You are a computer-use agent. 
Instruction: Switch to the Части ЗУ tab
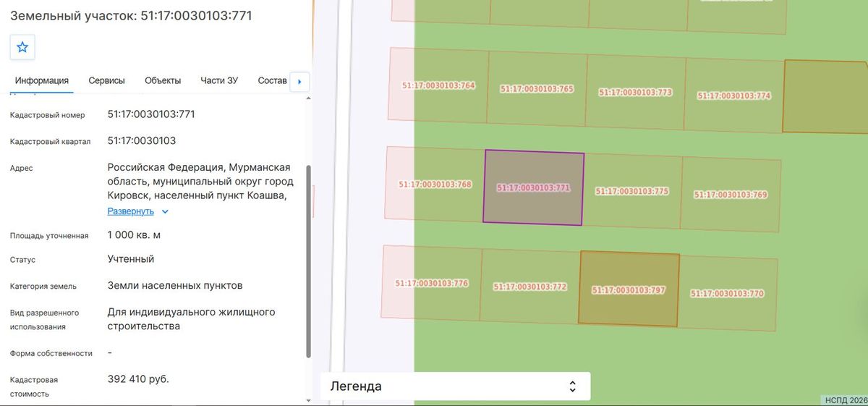[x=219, y=81]
